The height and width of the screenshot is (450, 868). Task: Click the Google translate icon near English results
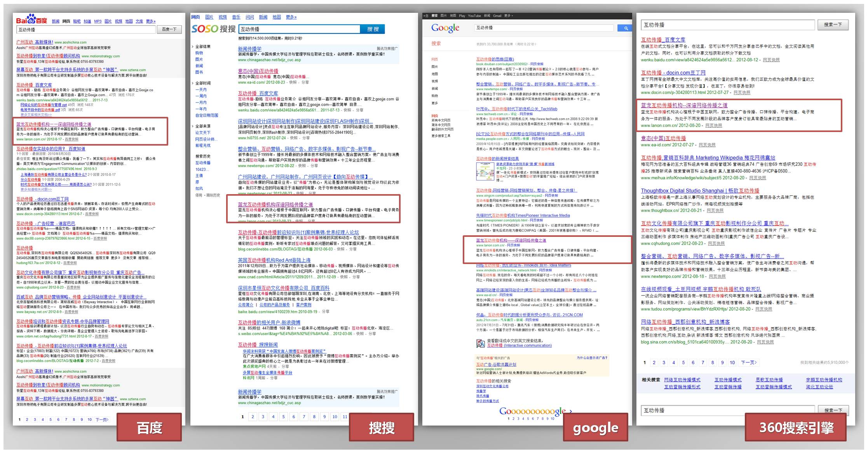click(480, 343)
